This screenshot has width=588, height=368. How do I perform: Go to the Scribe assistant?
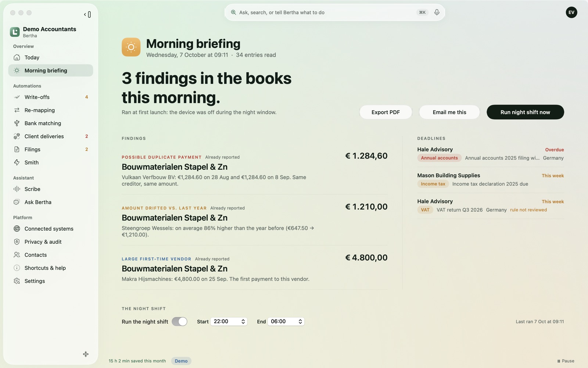coord(51,189)
